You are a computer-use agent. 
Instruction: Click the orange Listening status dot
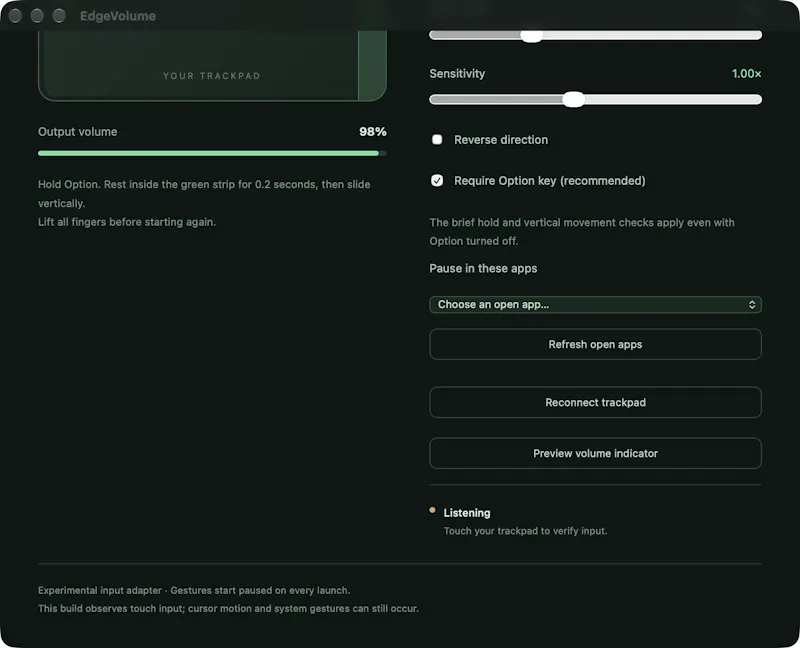coord(432,510)
